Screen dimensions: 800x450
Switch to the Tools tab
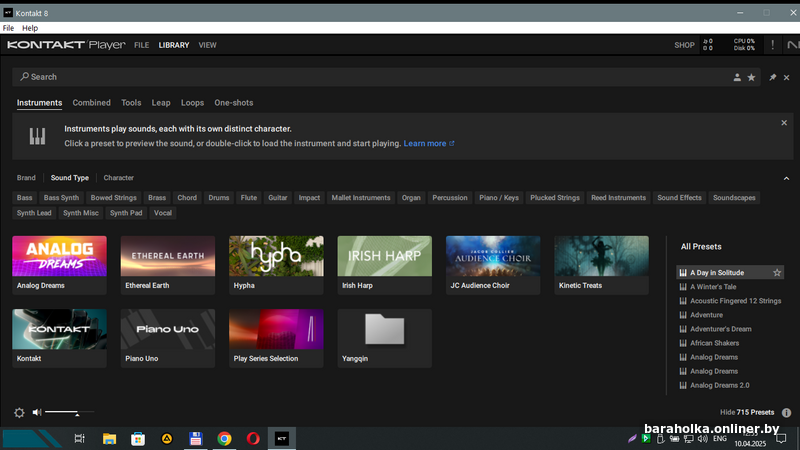point(131,103)
